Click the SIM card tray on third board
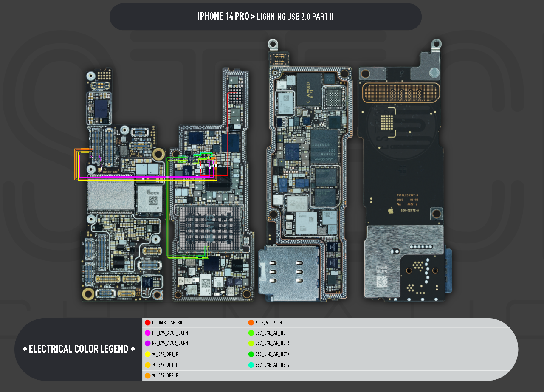This screenshot has width=544, height=392. [x=289, y=274]
